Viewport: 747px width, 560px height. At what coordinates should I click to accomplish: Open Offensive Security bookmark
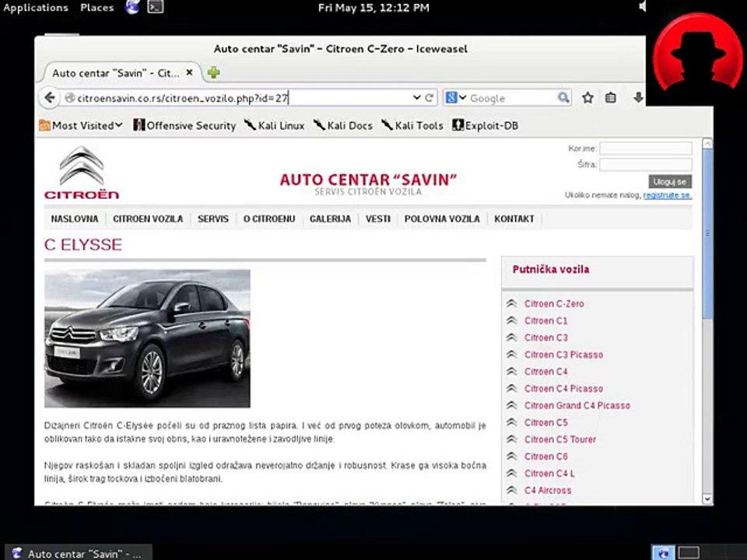pos(185,125)
